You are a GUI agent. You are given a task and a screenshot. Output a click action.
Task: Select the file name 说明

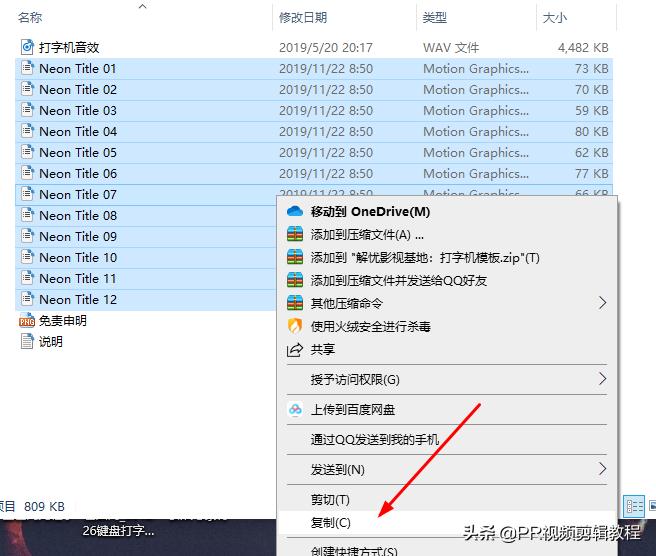51,341
